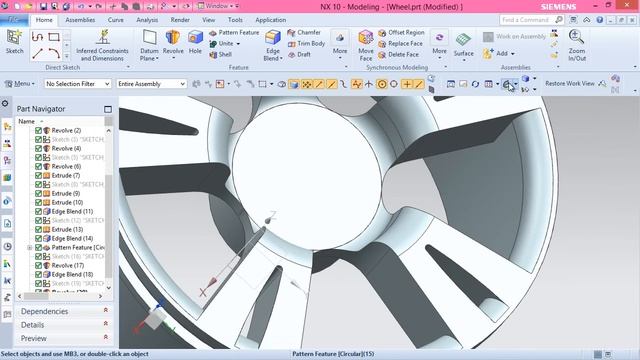Screen dimensions: 640x360
Task: Choose Delete Face command
Action: pos(398,54)
